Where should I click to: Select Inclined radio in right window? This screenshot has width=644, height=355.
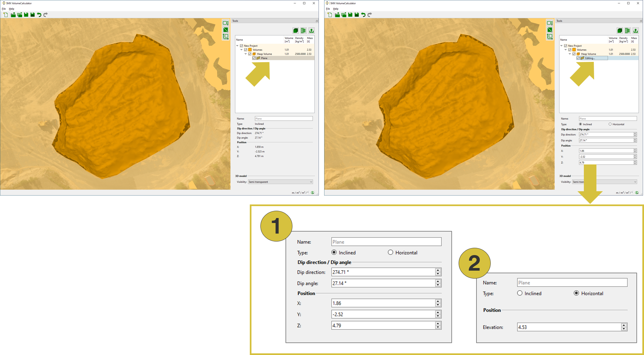point(581,124)
